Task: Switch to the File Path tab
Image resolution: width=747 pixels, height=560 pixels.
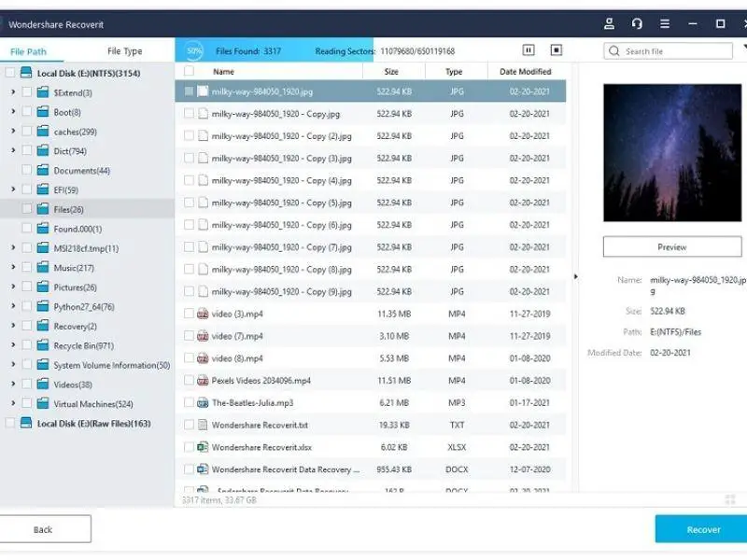Action: (x=29, y=51)
